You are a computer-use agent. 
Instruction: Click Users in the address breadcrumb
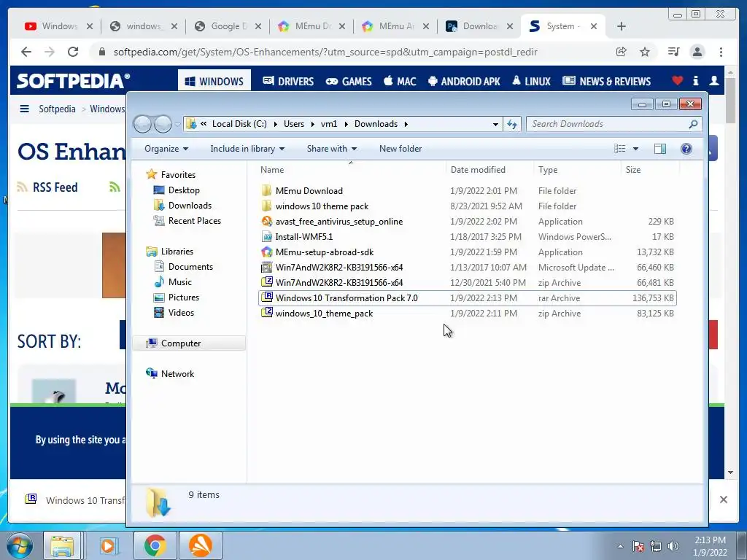(294, 124)
